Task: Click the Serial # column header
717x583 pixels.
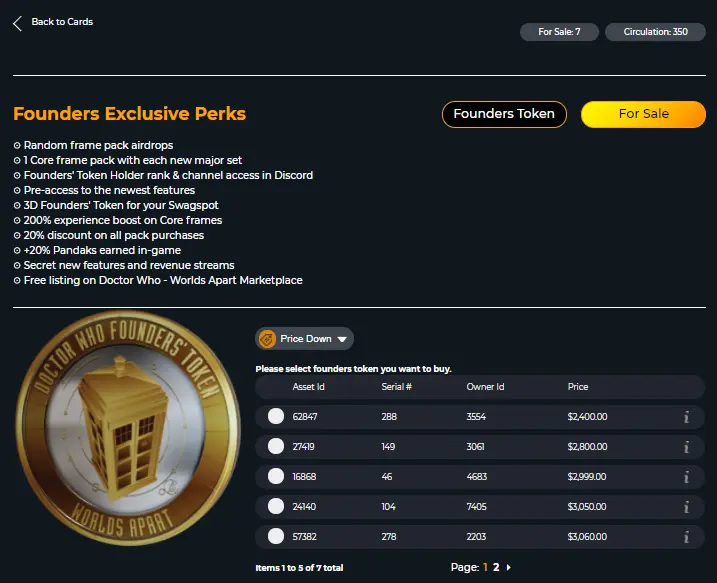Action: coord(396,387)
